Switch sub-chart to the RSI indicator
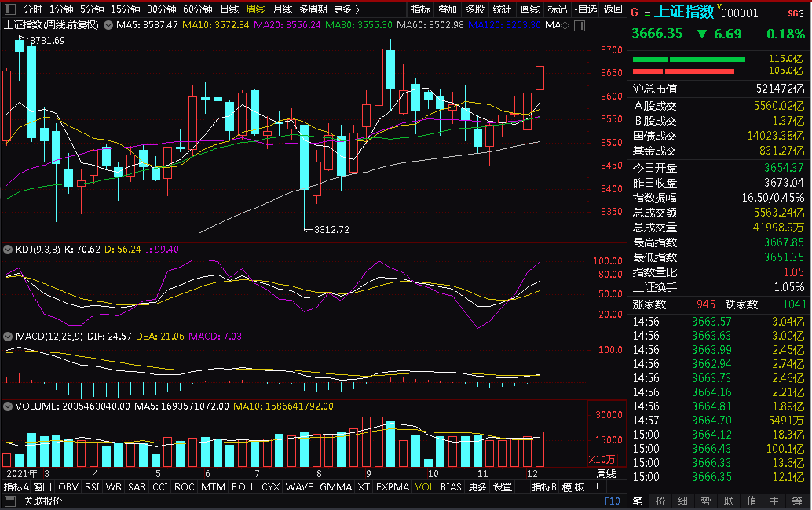 (x=92, y=487)
